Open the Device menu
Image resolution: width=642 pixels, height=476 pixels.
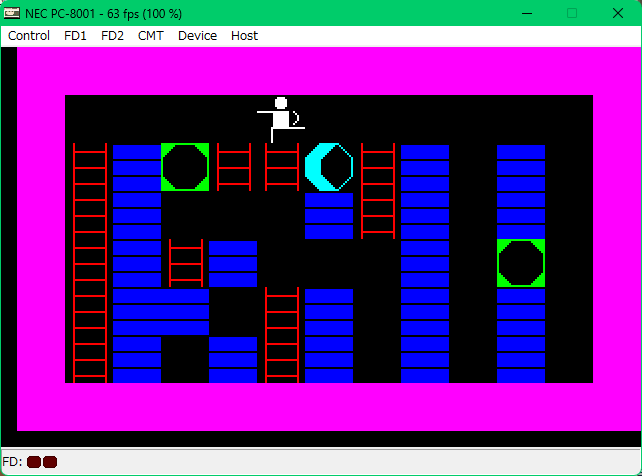pos(197,36)
